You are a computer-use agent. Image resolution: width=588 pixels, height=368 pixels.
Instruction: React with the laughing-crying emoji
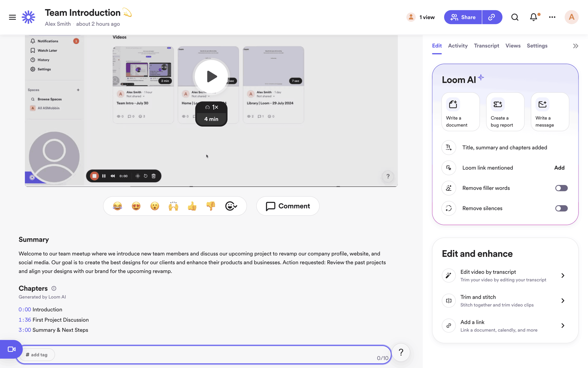pyautogui.click(x=117, y=206)
